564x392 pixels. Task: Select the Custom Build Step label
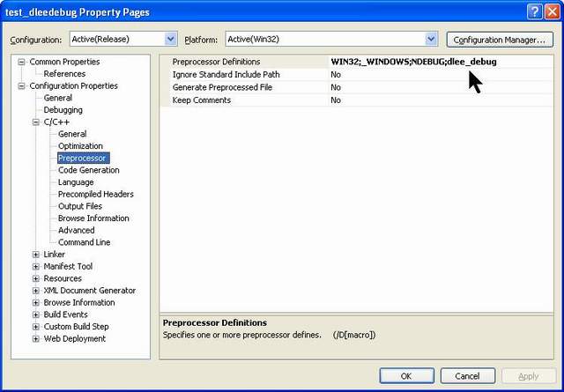click(x=76, y=327)
